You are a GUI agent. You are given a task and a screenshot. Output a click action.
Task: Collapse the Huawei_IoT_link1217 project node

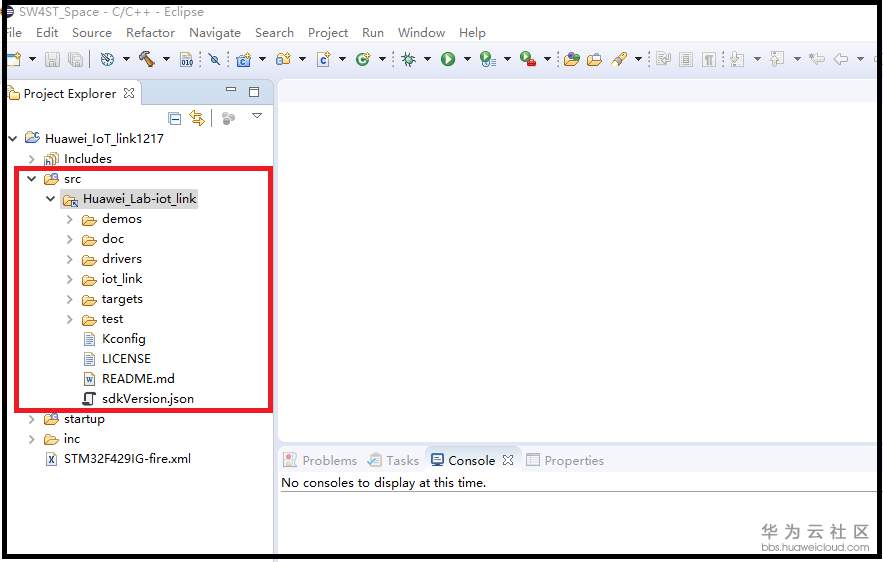[x=13, y=138]
